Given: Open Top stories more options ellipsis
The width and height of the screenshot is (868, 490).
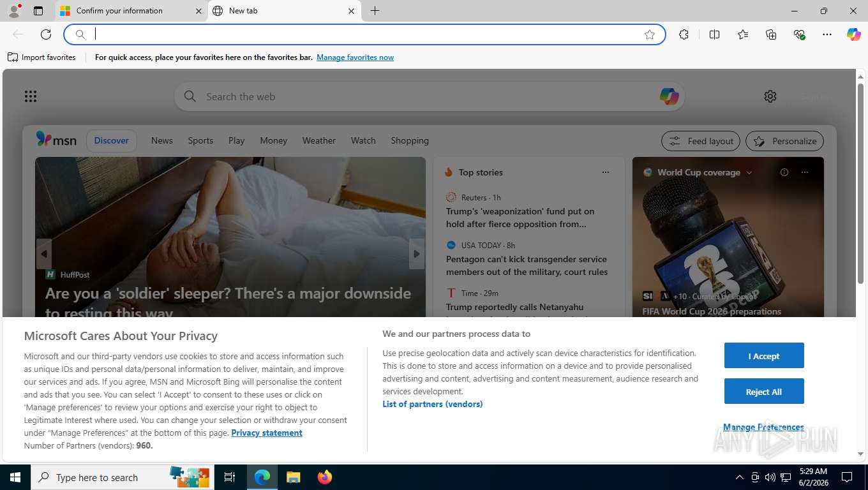Looking at the screenshot, I should 606,172.
